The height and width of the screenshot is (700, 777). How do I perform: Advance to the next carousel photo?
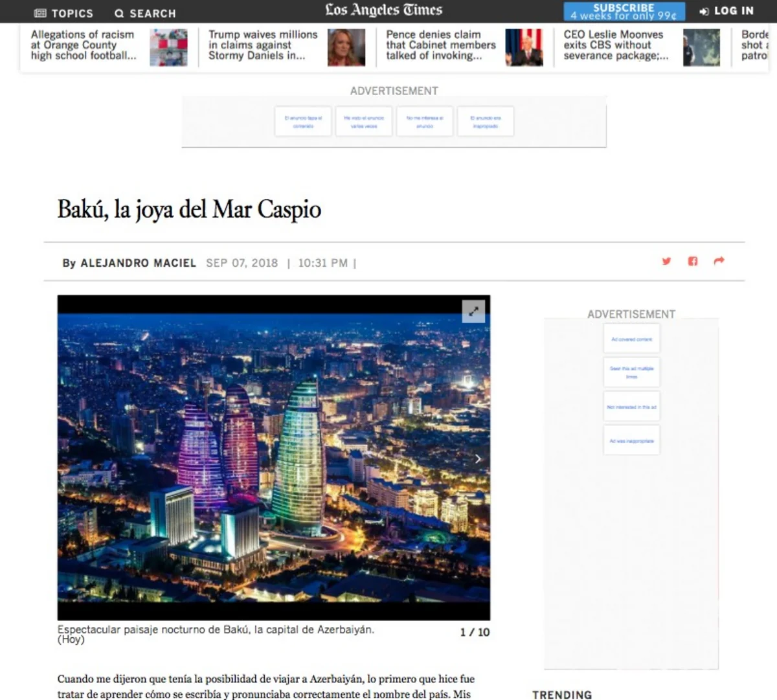click(x=479, y=458)
